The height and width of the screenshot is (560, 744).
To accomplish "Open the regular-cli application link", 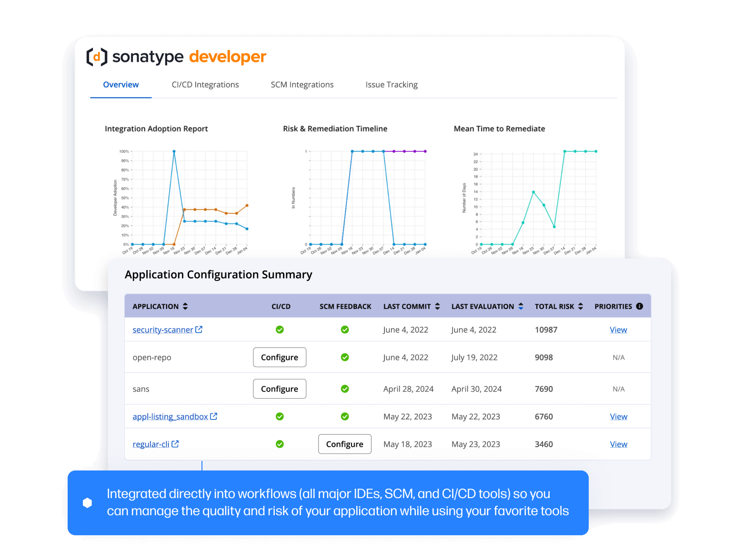I will pos(151,444).
